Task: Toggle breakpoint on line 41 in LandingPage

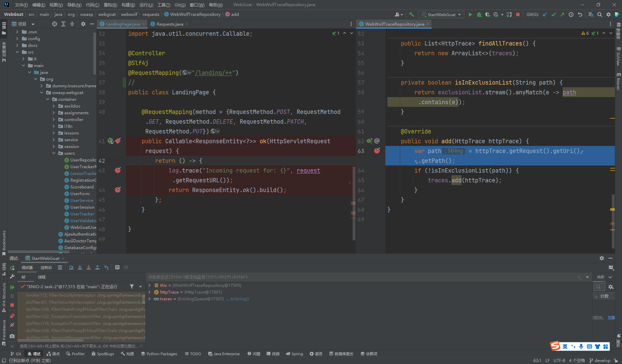Action: (118, 141)
